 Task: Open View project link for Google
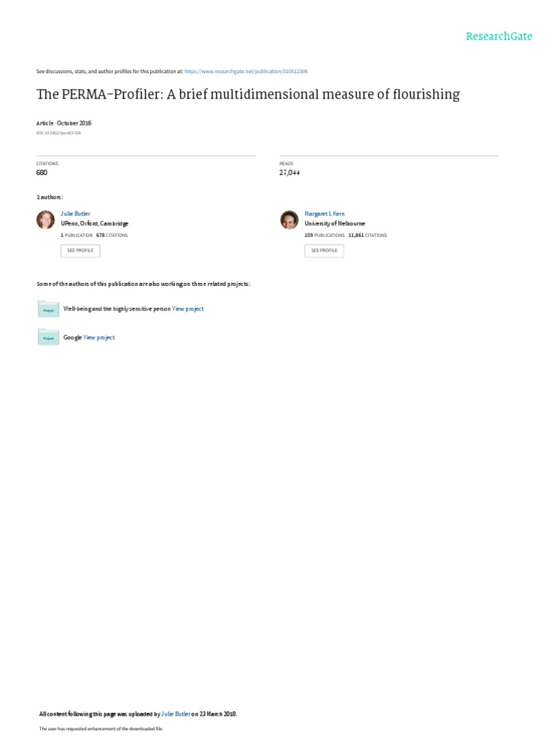[x=99, y=338]
